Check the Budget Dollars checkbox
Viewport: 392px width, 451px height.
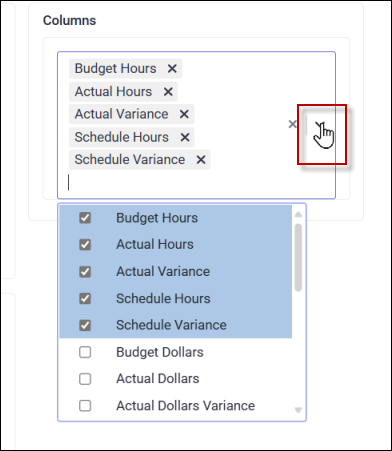point(85,352)
